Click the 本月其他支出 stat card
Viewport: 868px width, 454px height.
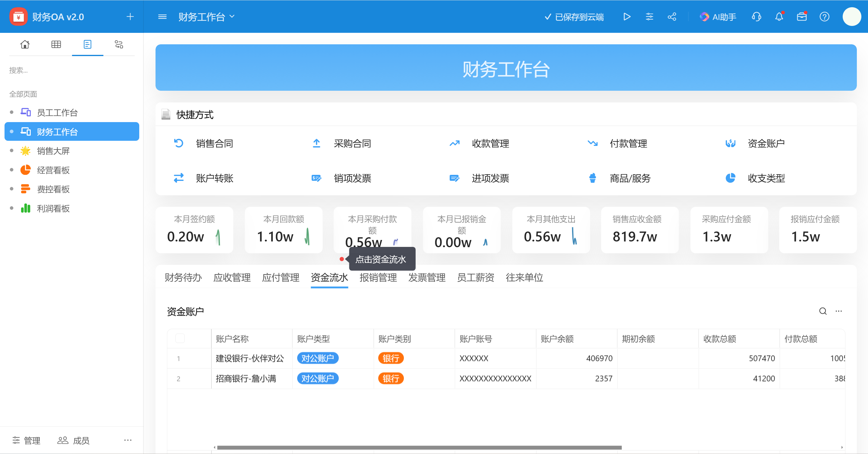551,230
